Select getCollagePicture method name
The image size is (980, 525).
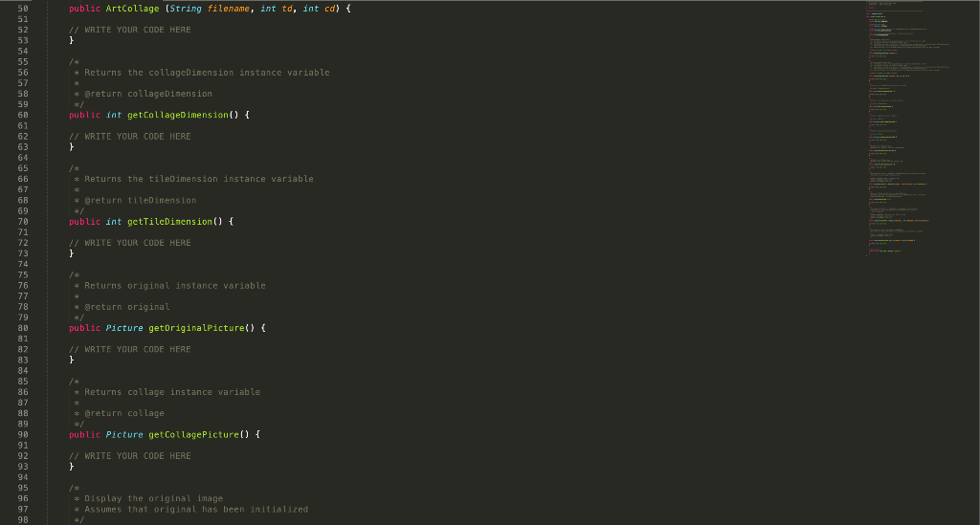point(193,434)
